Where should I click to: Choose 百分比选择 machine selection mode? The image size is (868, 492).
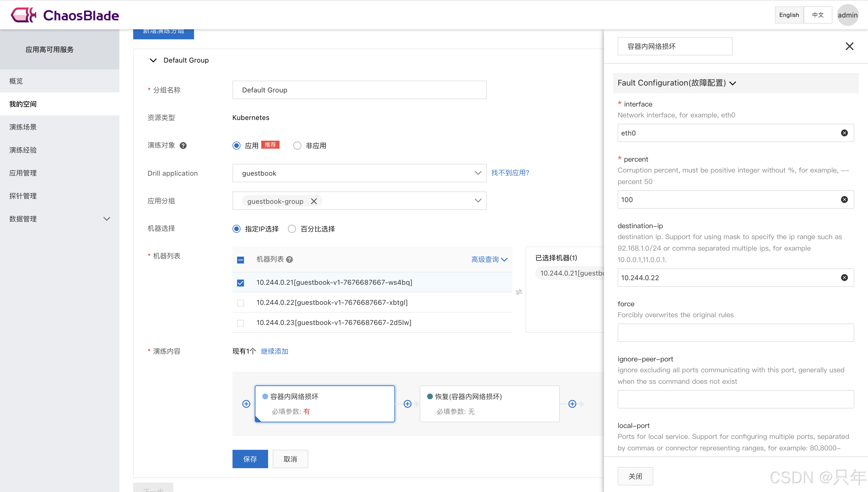point(292,229)
